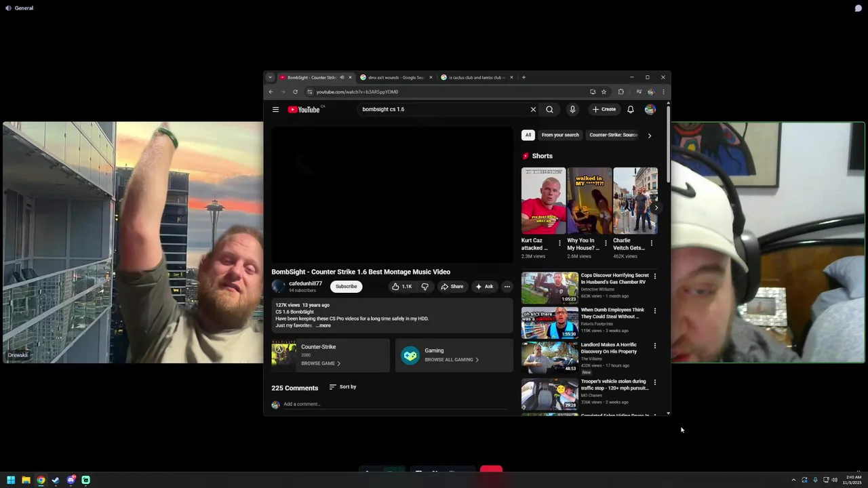Clear the YouTube search box text

pos(533,109)
